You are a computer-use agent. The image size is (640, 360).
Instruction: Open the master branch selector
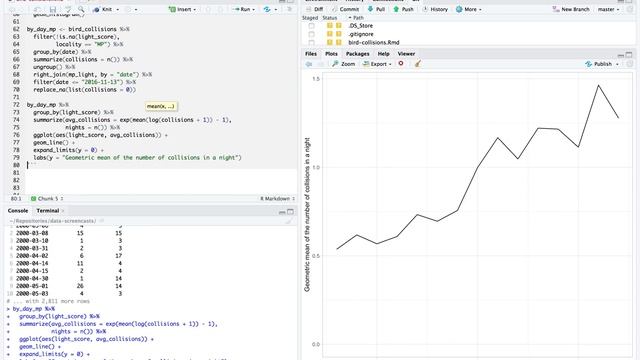608,9
